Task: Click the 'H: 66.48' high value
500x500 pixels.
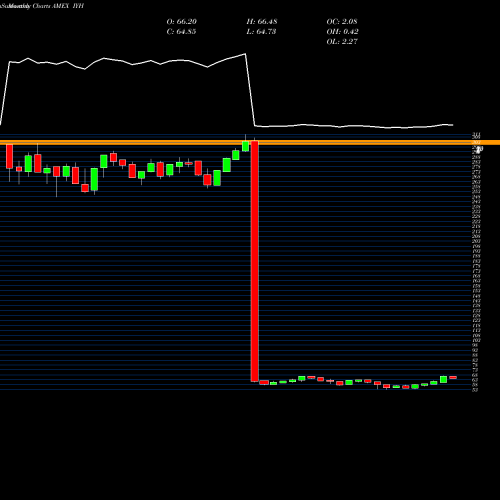Action: [262, 22]
